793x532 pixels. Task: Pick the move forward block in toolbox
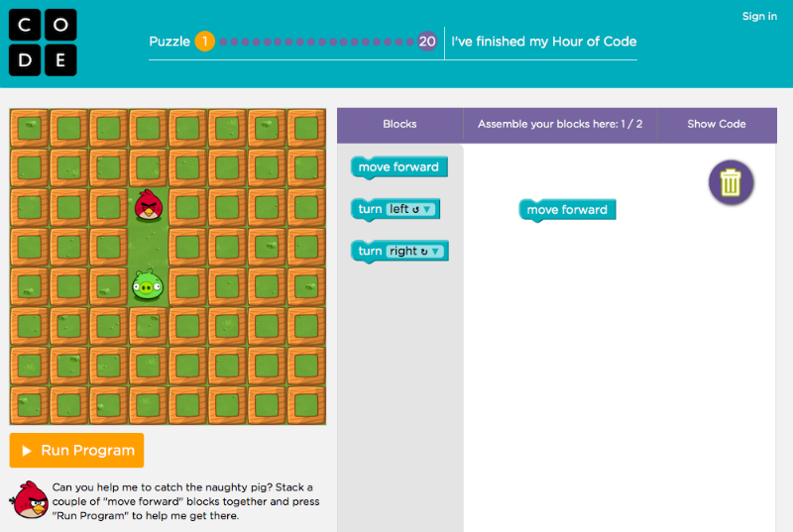[399, 167]
